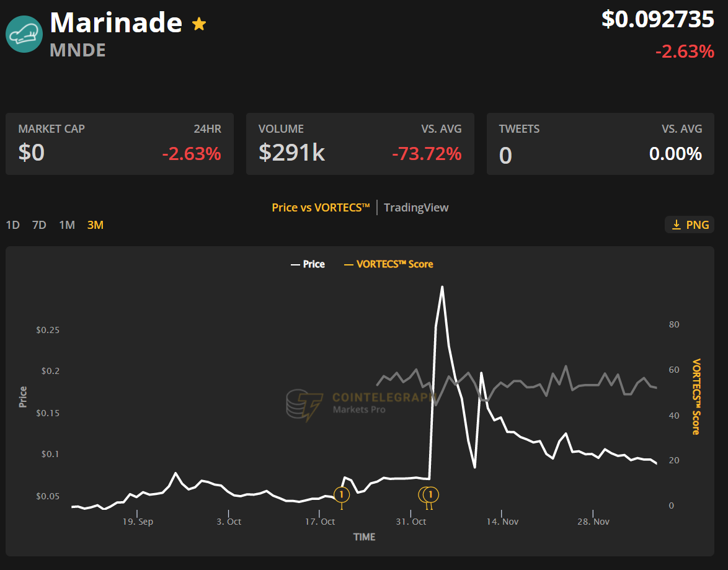Viewport: 728px width, 570px height.
Task: Click the TWEETS label
Action: click(x=519, y=128)
